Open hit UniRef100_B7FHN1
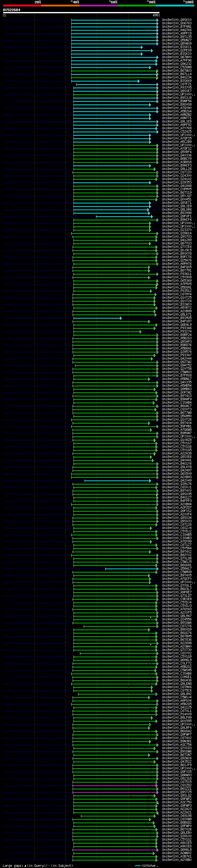Viewport: 197px width, 868px height. [x=177, y=26]
